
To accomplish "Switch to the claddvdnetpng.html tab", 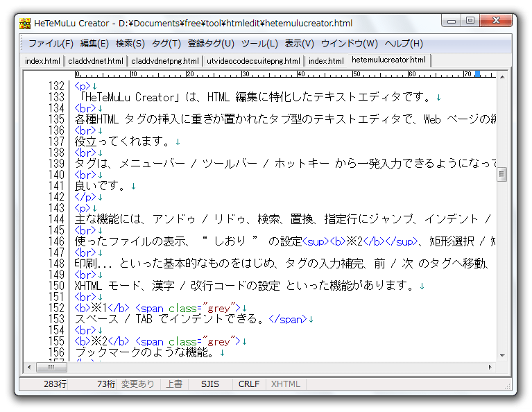I will (165, 61).
